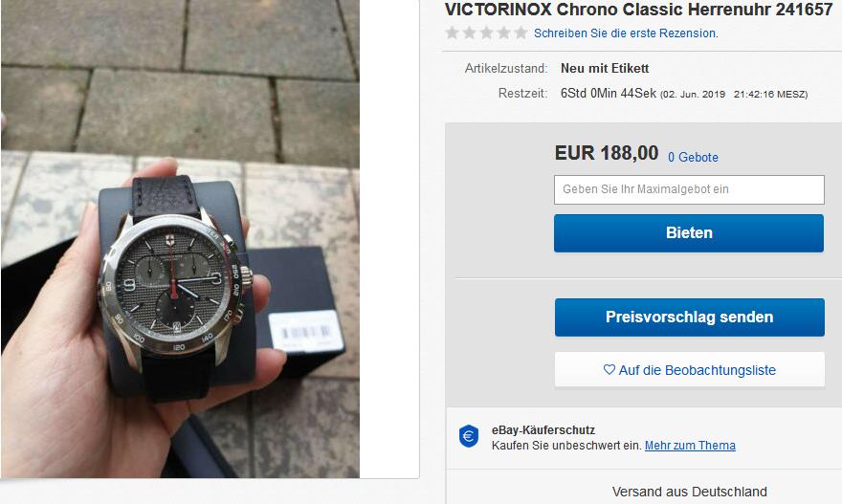Click the eBay-Käuferschutz euro shield icon

click(469, 436)
